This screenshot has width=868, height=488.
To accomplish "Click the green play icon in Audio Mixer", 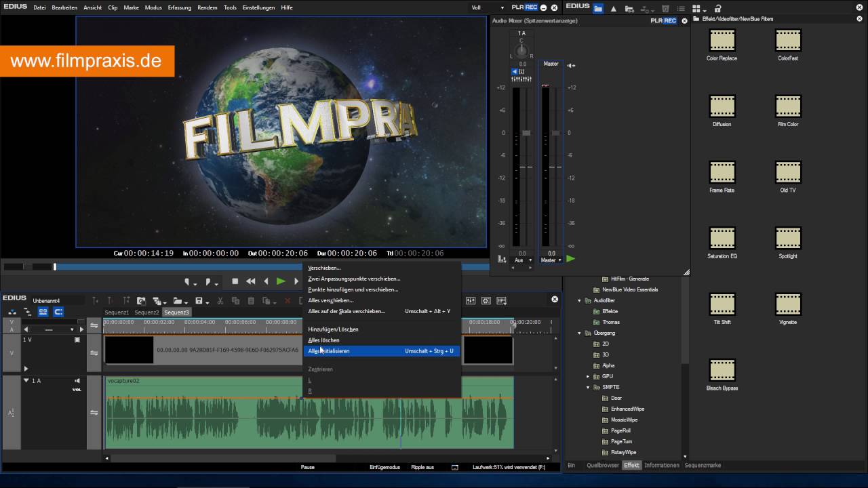I will pyautogui.click(x=570, y=259).
